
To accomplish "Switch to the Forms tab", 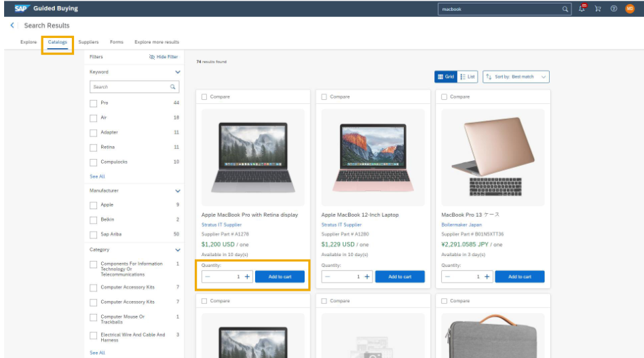I will 116,42.
